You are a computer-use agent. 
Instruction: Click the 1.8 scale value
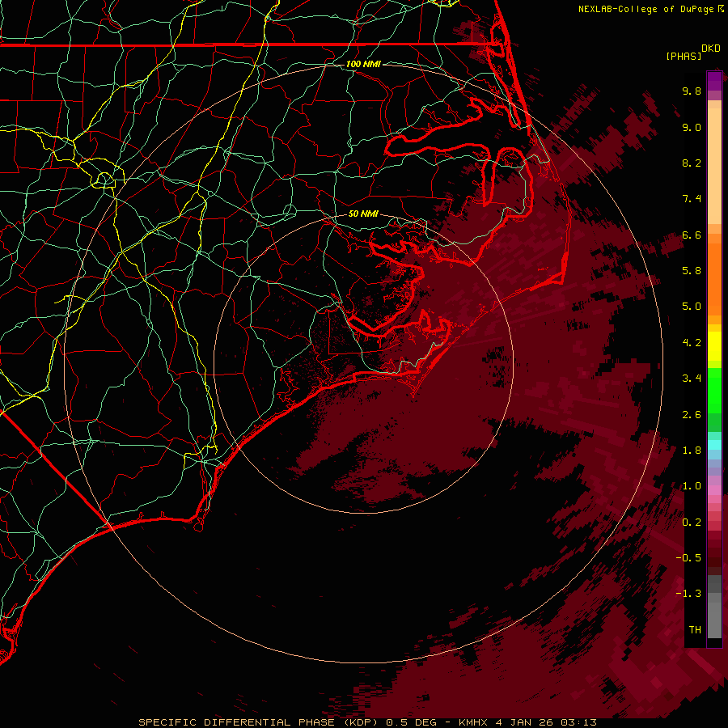(692, 451)
